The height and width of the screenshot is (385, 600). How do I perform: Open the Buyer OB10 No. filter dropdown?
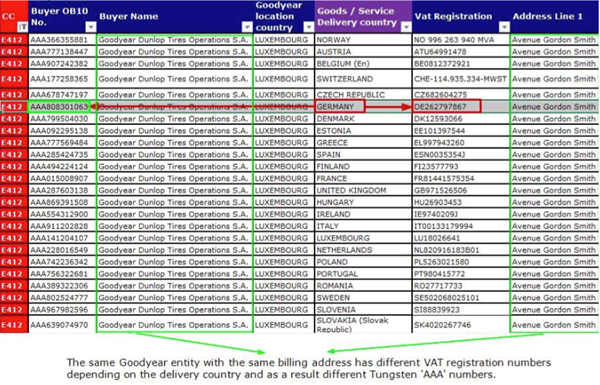coord(91,27)
